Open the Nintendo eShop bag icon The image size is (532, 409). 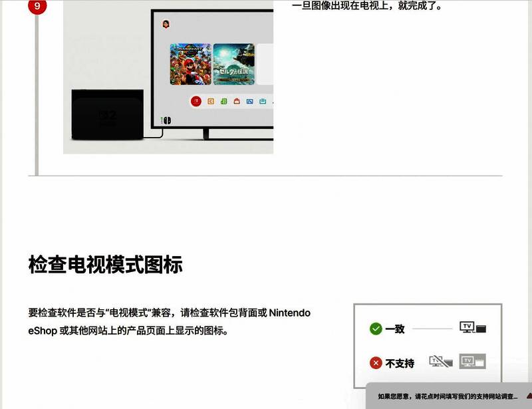[x=237, y=101]
